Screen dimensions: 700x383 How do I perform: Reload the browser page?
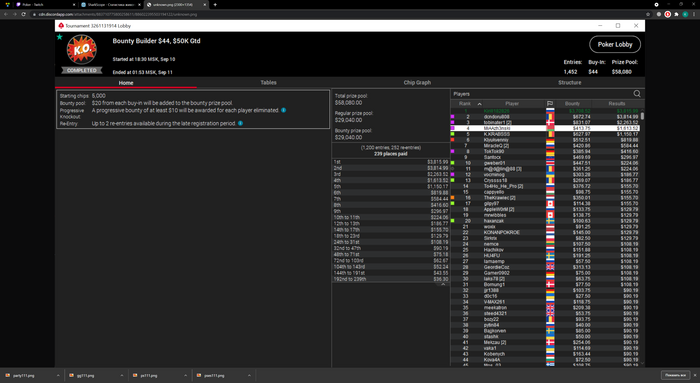[23, 14]
